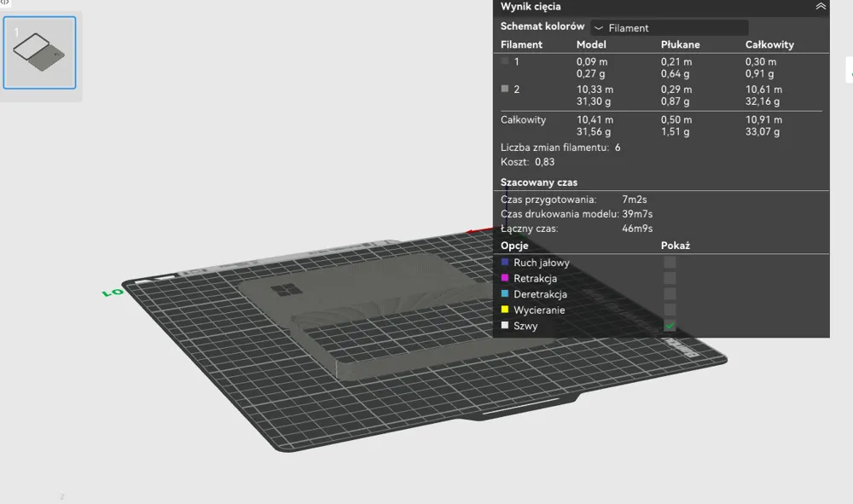
Task: Click the Całkowity column header
Action: tap(769, 44)
